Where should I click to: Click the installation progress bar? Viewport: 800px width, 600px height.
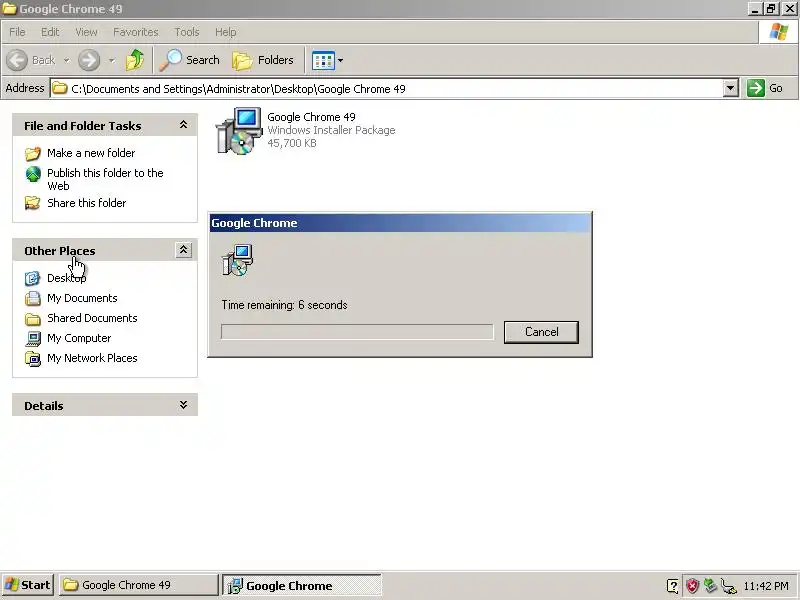(357, 332)
